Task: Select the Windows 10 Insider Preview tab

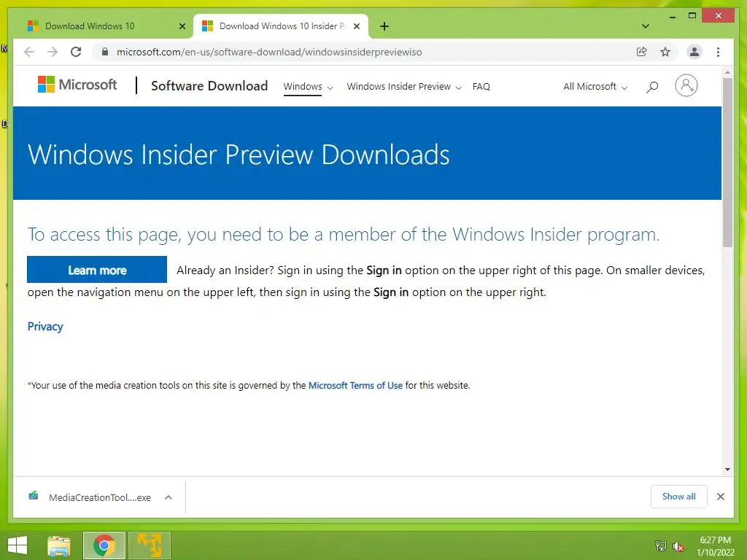Action: coord(282,26)
